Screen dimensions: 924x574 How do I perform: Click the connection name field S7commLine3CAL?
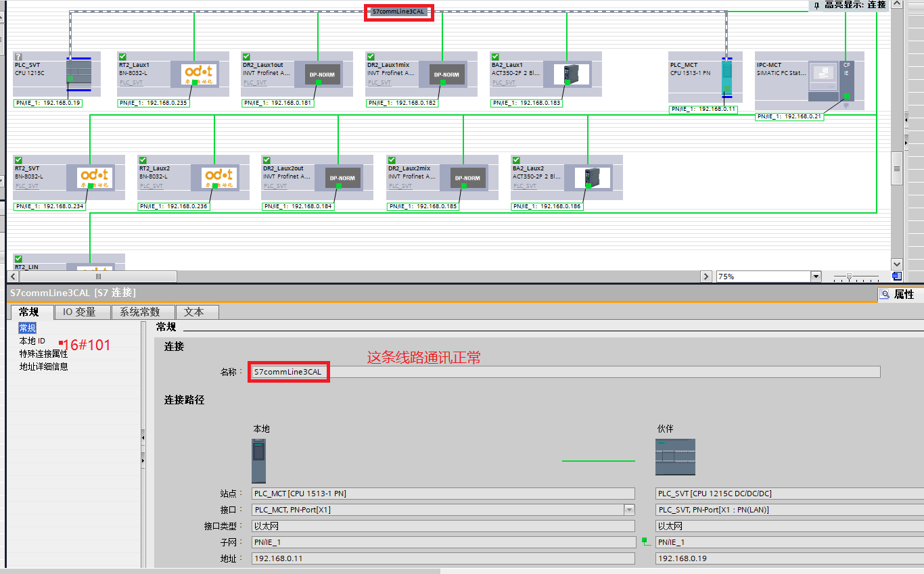pos(289,372)
